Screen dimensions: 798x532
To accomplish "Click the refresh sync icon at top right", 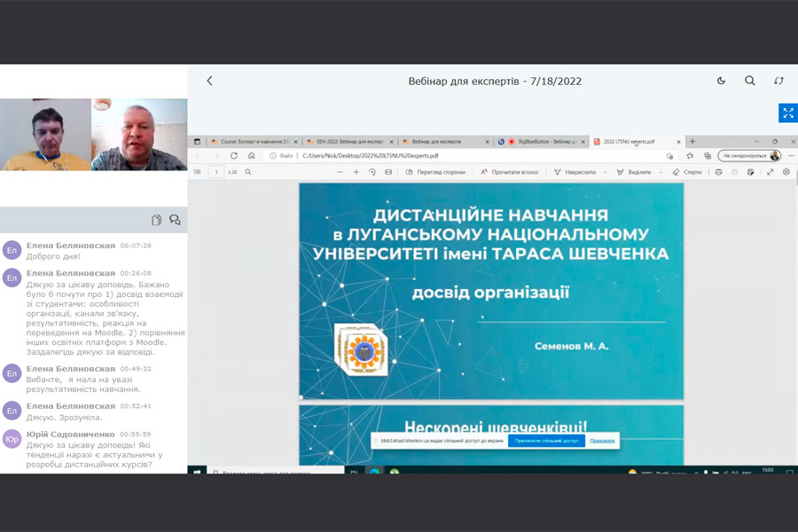I will pyautogui.click(x=778, y=81).
